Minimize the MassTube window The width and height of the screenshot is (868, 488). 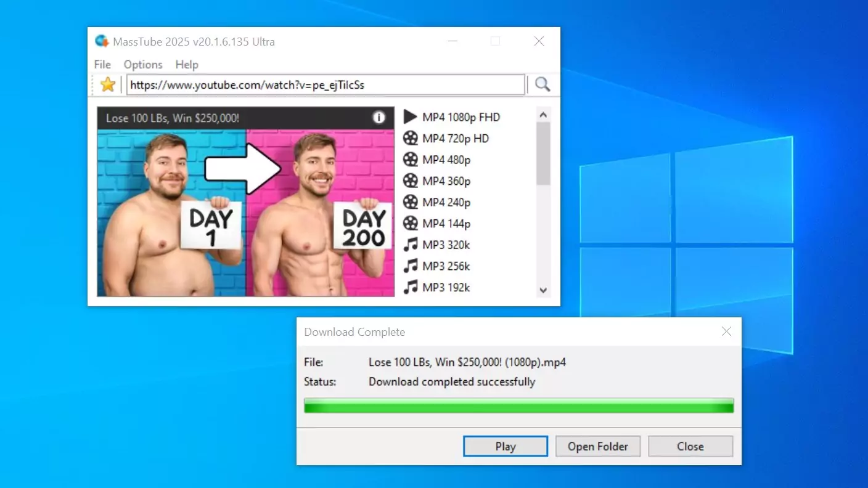[x=453, y=41]
